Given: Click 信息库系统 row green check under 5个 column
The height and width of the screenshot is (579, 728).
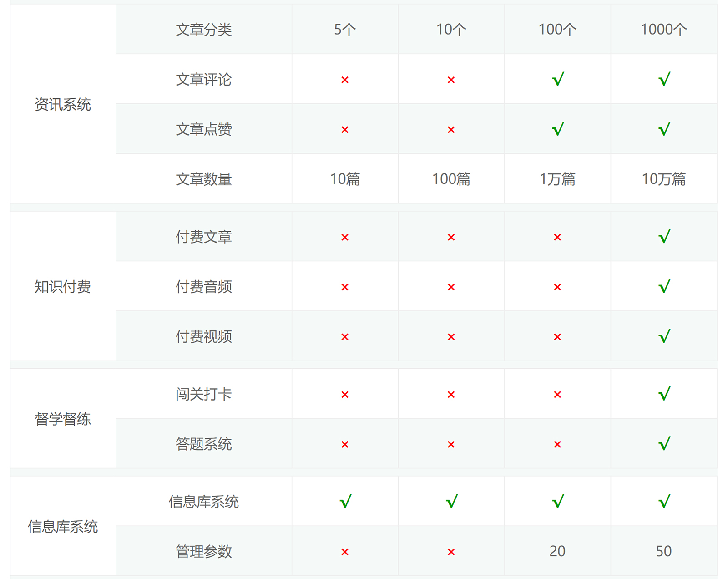Looking at the screenshot, I should (345, 502).
